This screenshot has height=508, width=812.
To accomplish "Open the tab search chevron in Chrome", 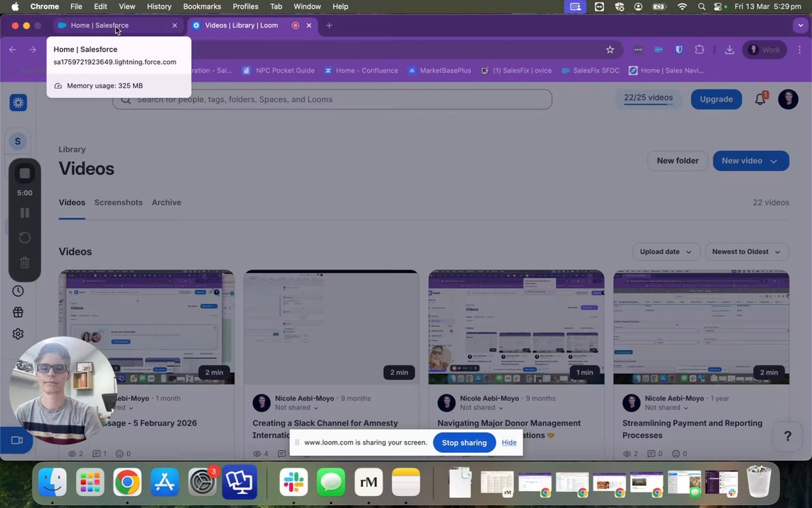I will coord(800,25).
